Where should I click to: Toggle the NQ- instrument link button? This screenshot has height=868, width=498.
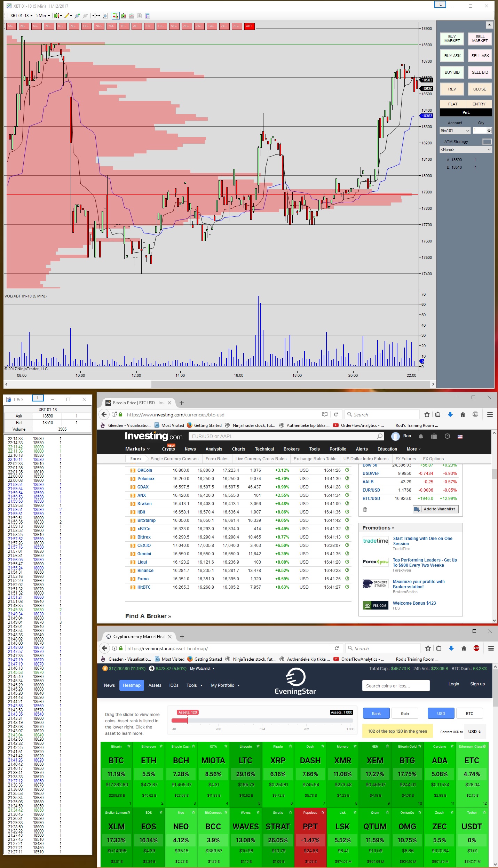click(98, 26)
